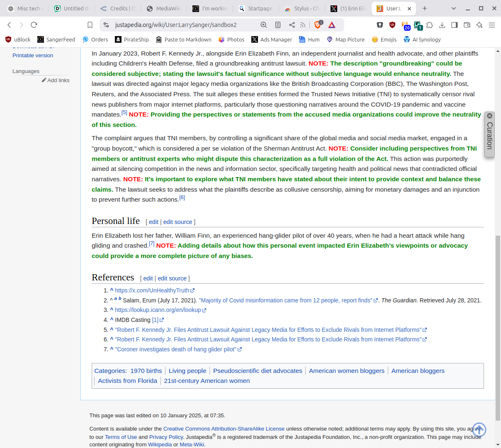Click the page's vertical scrollbar thumb
Viewport: 501px width, 448px height.
pyautogui.click(x=498, y=328)
